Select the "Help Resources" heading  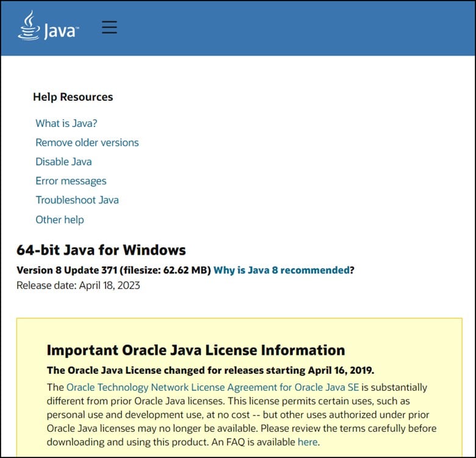(x=73, y=97)
